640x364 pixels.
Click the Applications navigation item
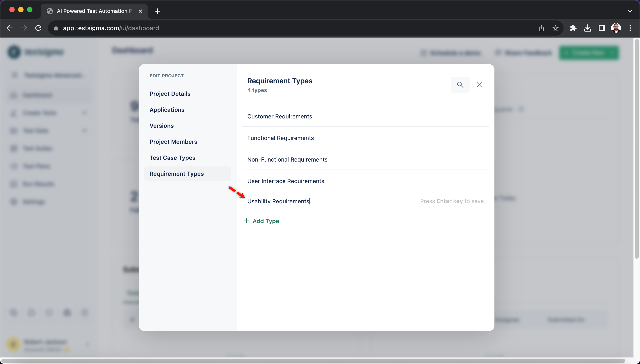coord(167,110)
